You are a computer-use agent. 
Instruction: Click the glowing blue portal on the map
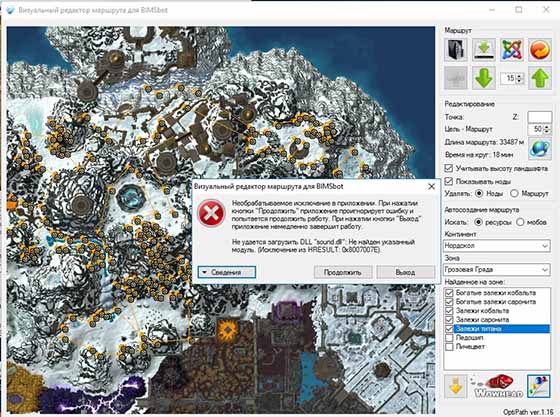click(x=131, y=197)
